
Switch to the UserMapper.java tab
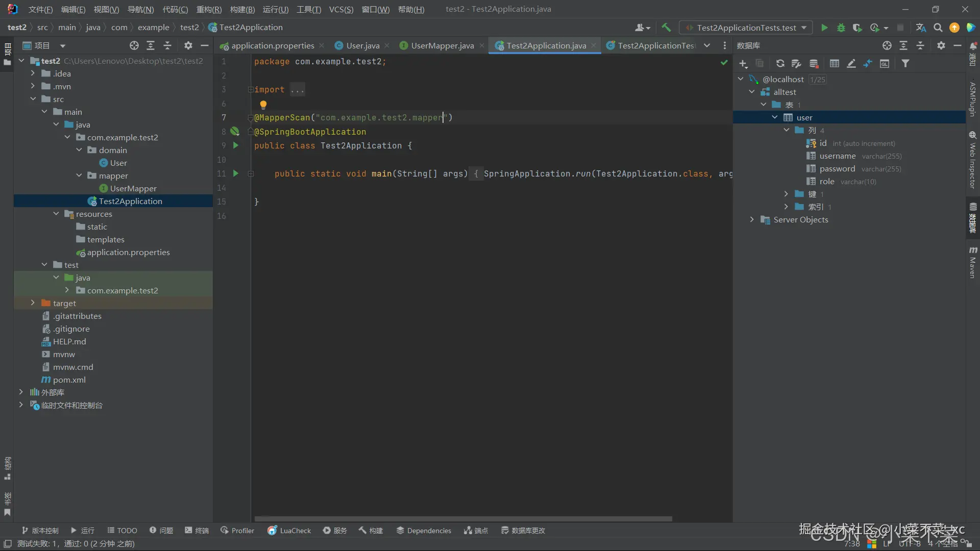(x=442, y=45)
